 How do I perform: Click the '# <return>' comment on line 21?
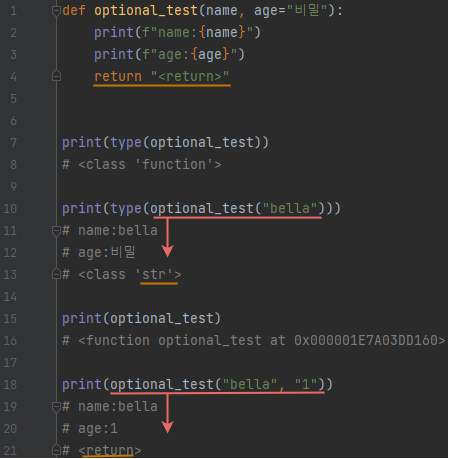pyautogui.click(x=102, y=450)
